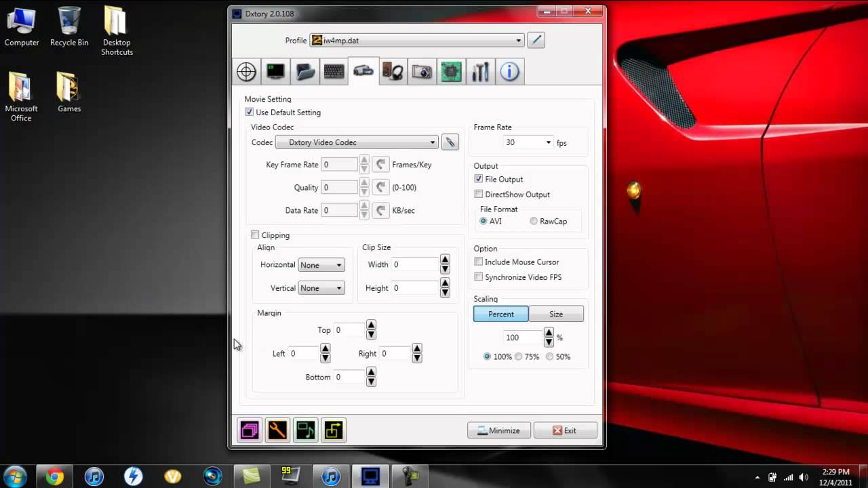The height and width of the screenshot is (488, 868).
Task: Open the Folder settings tab
Action: 304,71
